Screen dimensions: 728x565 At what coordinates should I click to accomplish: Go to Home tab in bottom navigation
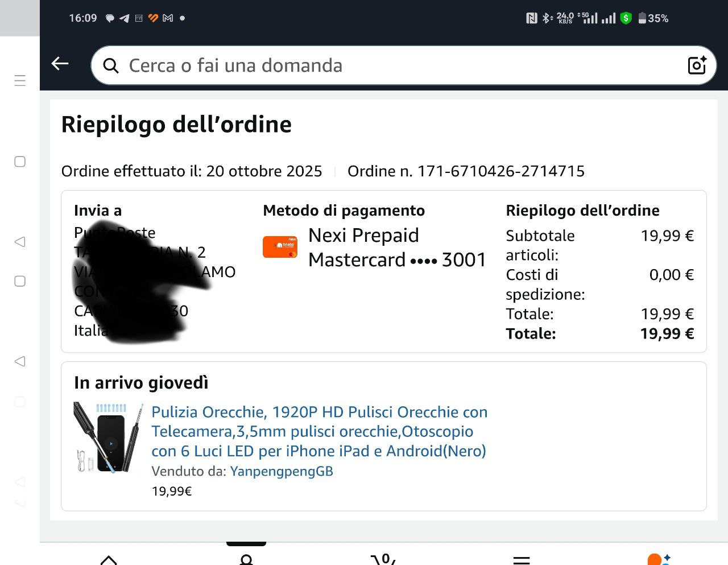108,559
